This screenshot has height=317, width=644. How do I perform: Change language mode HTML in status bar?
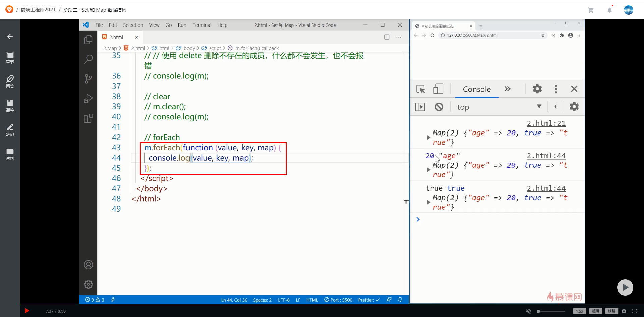312,300
